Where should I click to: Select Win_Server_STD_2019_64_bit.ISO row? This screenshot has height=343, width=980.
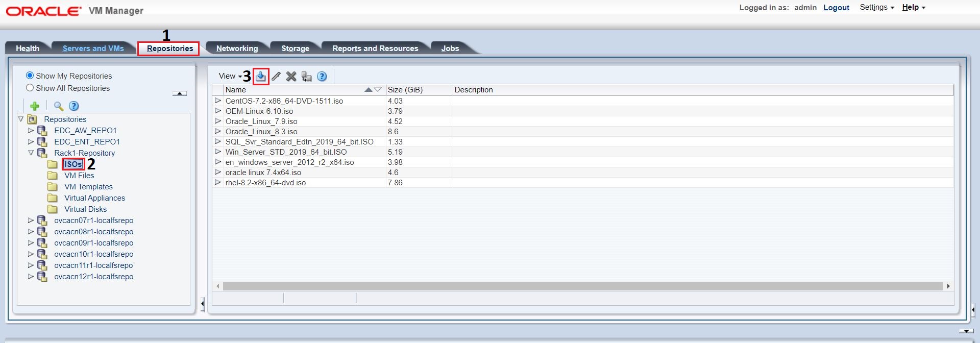pos(583,152)
